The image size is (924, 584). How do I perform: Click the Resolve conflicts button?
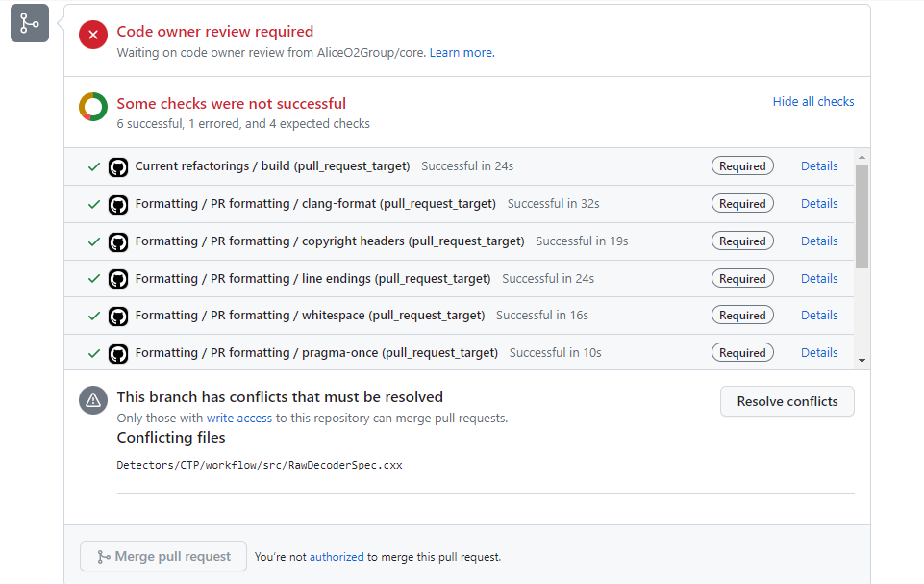787,401
